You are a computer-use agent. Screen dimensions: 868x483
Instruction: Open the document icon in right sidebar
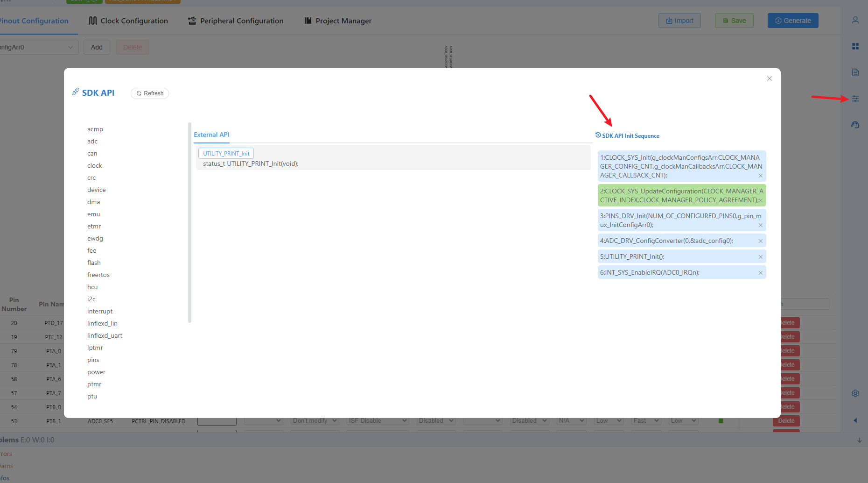855,72
